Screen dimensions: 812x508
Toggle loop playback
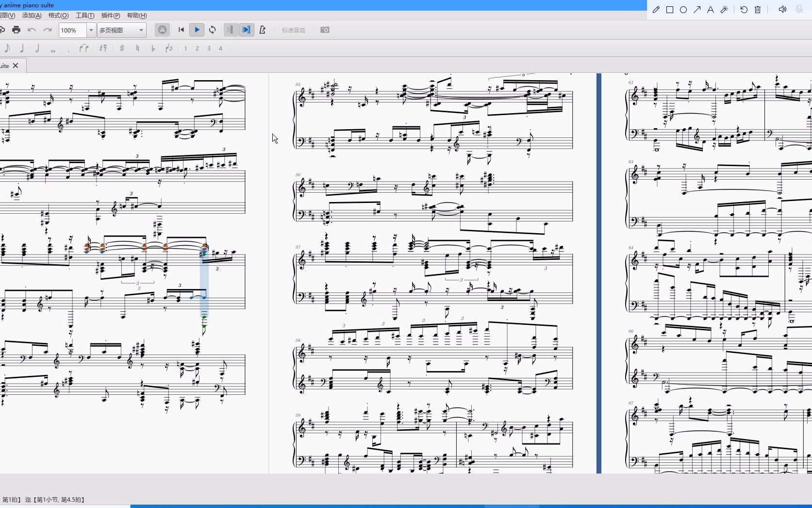(x=213, y=30)
